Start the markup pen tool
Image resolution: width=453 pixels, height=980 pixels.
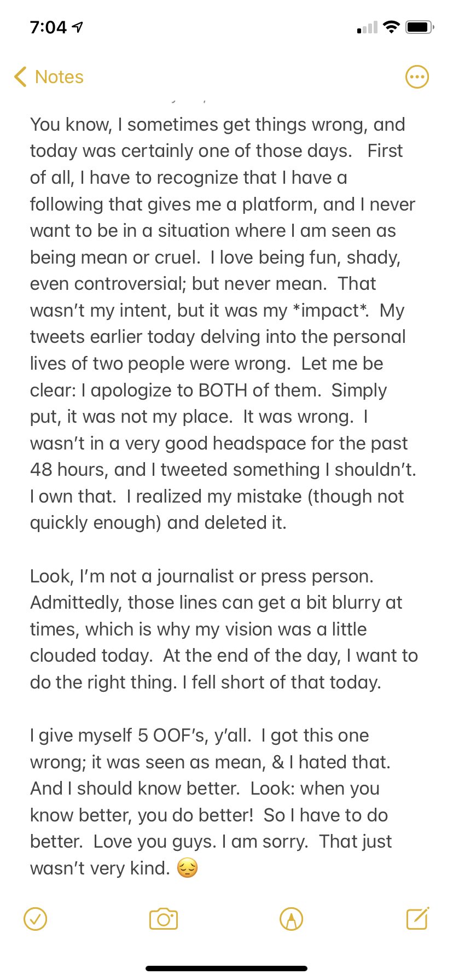pos(291,919)
